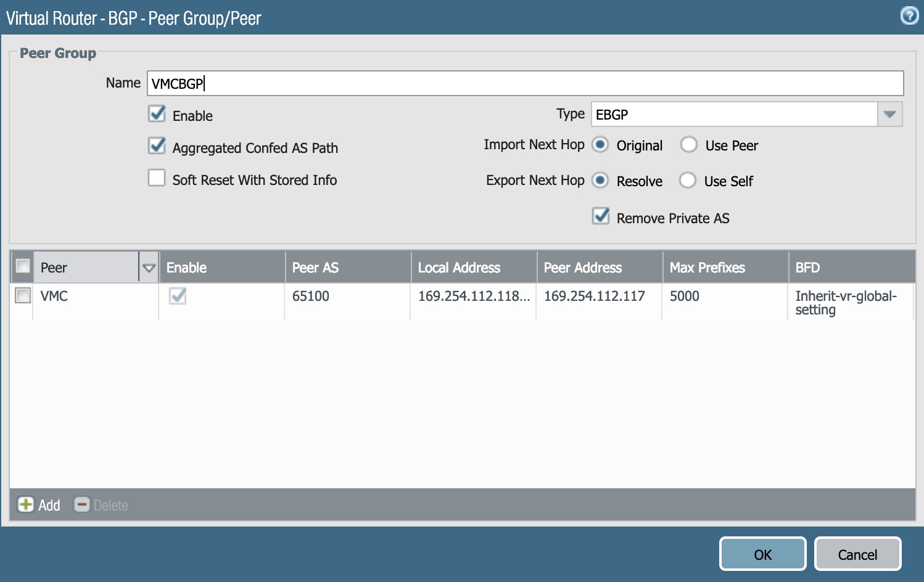
Task: Uncheck Remove Private AS option
Action: pyautogui.click(x=601, y=216)
